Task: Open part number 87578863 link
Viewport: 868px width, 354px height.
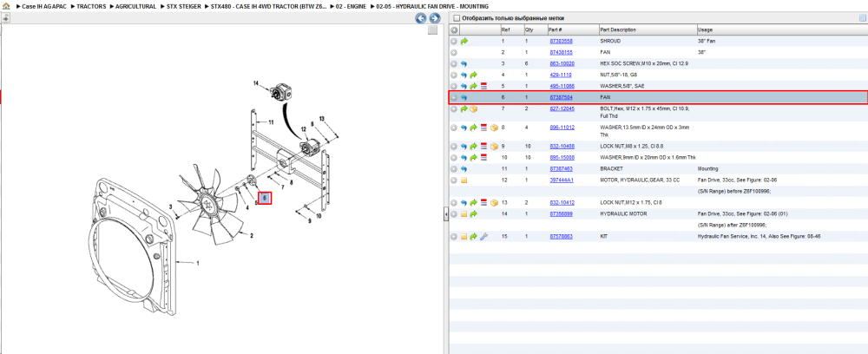Action: 561,237
